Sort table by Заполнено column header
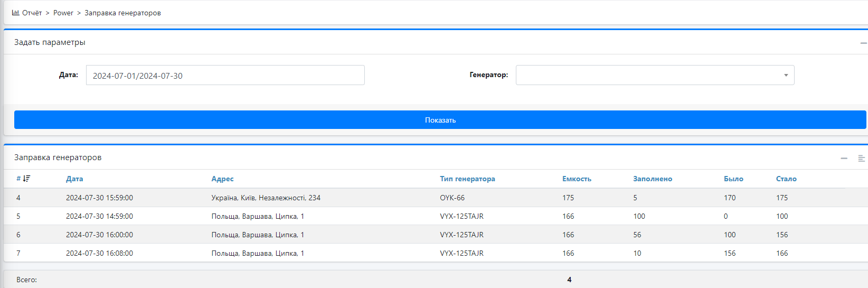Image resolution: width=868 pixels, height=288 pixels. point(653,179)
